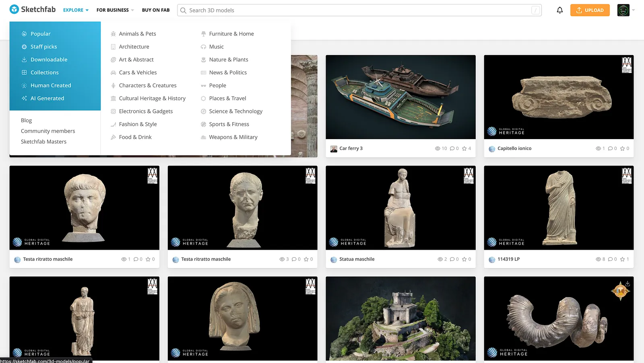Click the Upload button
644x363 pixels.
(x=590, y=10)
